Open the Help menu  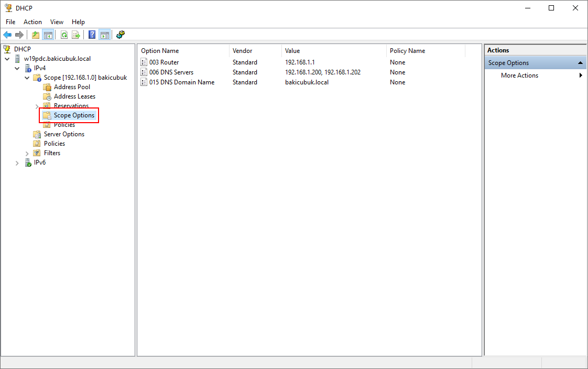79,21
